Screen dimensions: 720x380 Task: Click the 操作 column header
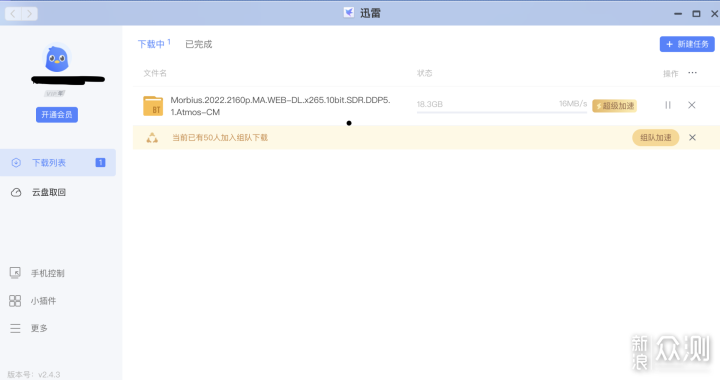pos(670,73)
